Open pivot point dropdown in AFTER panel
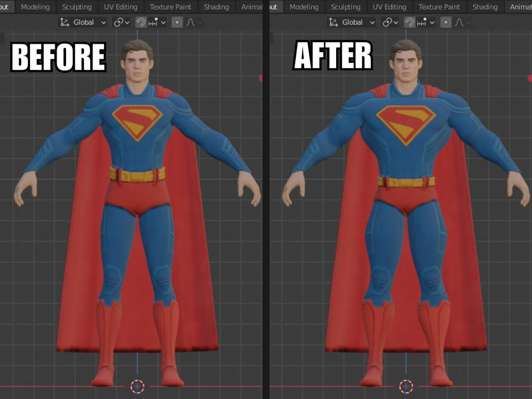This screenshot has width=532, height=399. coord(390,22)
